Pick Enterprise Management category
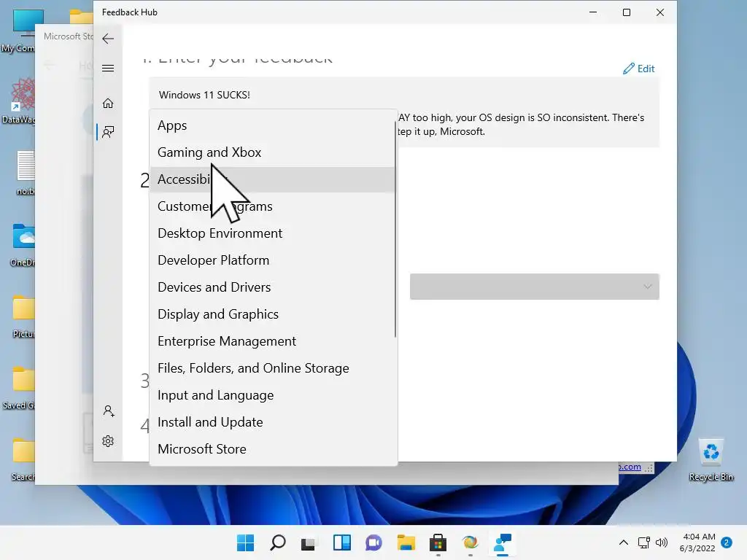Screen dimensions: 747x560 tap(273, 341)
